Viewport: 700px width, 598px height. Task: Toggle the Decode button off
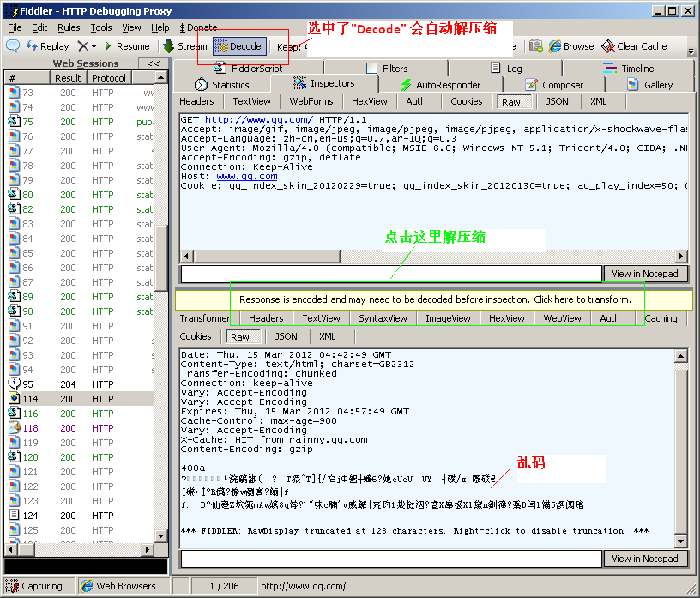tap(239, 46)
